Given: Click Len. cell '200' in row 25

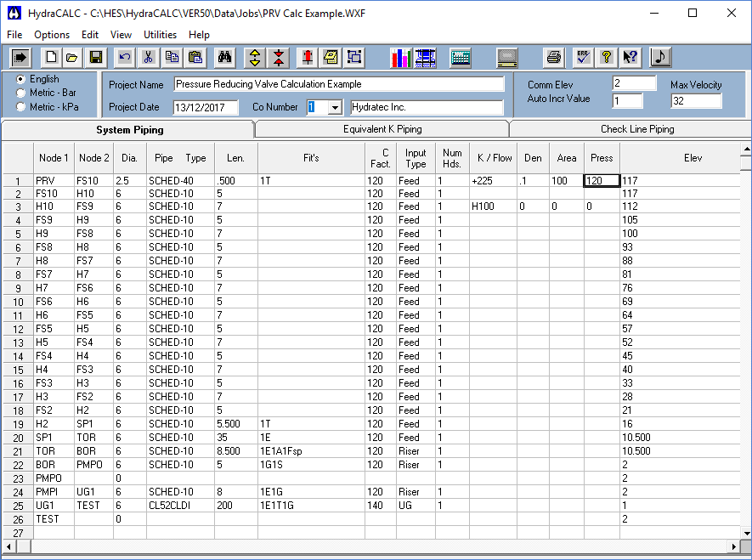Looking at the screenshot, I should point(236,506).
